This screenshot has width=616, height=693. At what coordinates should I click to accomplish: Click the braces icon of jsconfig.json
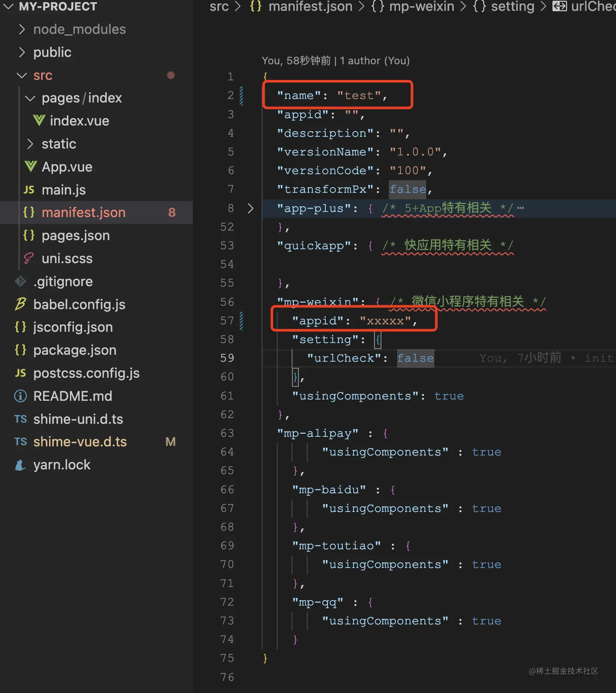click(x=20, y=327)
